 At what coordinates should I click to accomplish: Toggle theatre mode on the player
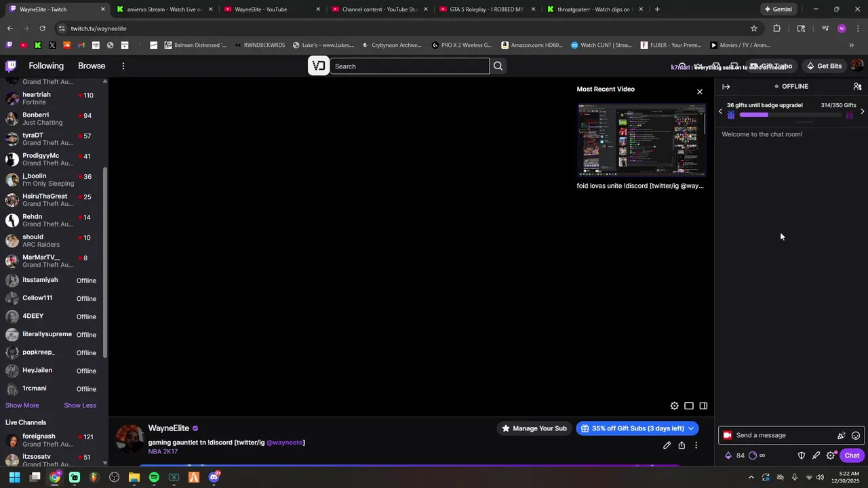[x=689, y=406]
